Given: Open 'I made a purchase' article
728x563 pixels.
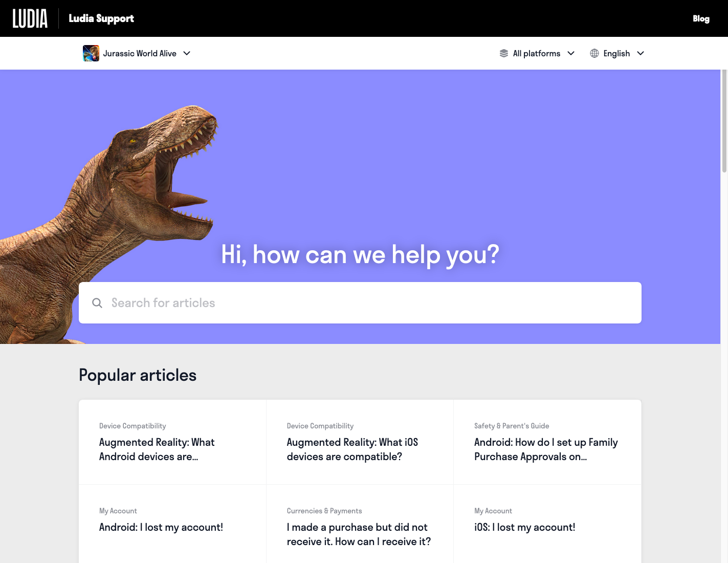Looking at the screenshot, I should pyautogui.click(x=359, y=534).
